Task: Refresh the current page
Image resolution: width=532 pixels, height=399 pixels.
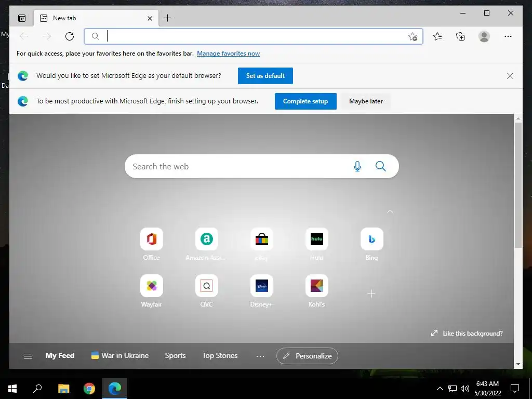Action: (x=70, y=36)
